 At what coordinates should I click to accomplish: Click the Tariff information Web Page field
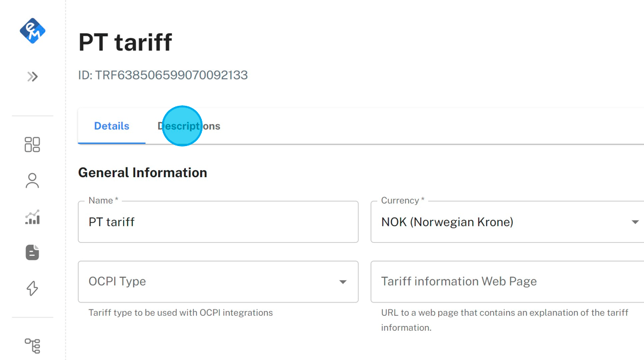click(x=506, y=282)
